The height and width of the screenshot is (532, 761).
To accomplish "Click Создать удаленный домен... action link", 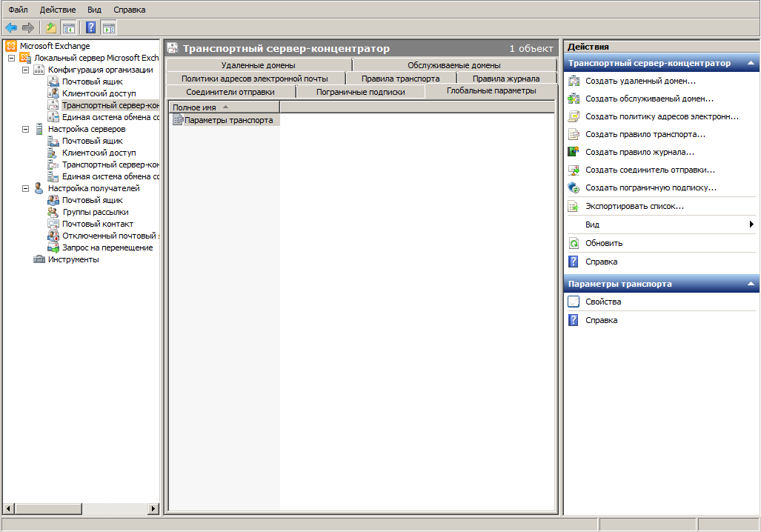I will (641, 81).
